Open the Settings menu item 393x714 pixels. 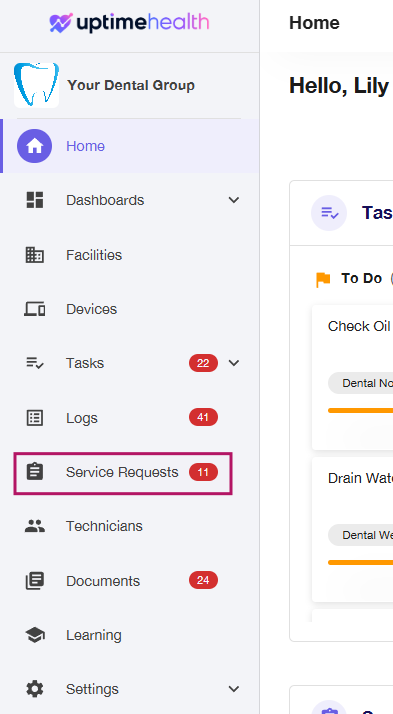[130, 689]
